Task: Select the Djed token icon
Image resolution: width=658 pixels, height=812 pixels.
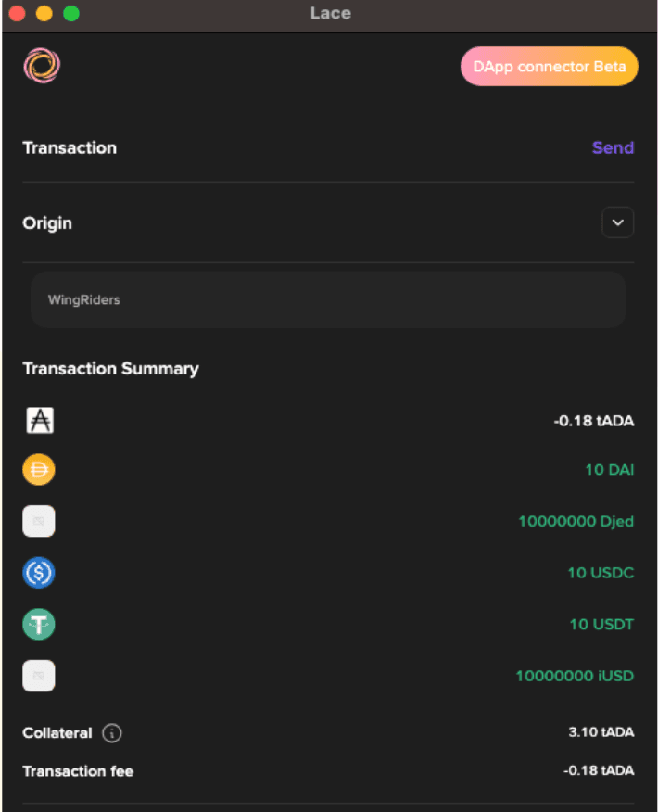Action: click(x=39, y=521)
